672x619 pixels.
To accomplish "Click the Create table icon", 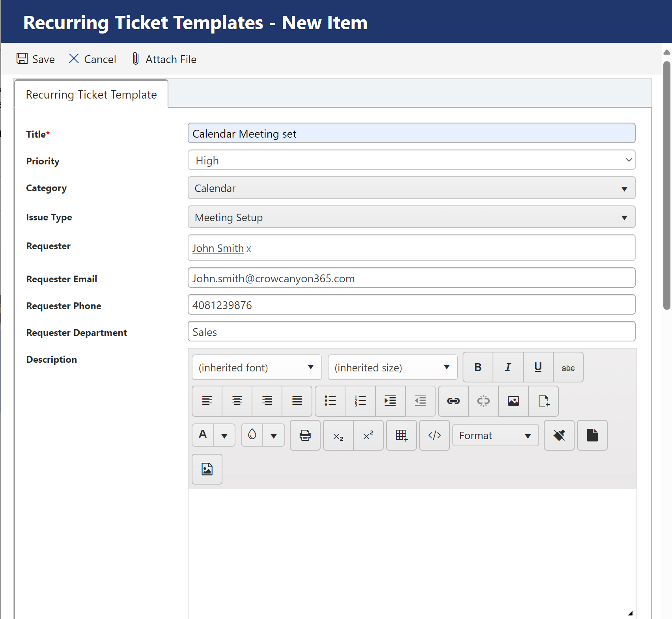I will click(401, 435).
